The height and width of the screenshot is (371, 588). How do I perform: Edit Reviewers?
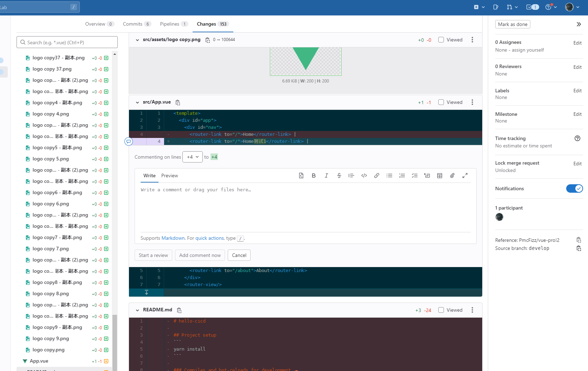pyautogui.click(x=577, y=67)
